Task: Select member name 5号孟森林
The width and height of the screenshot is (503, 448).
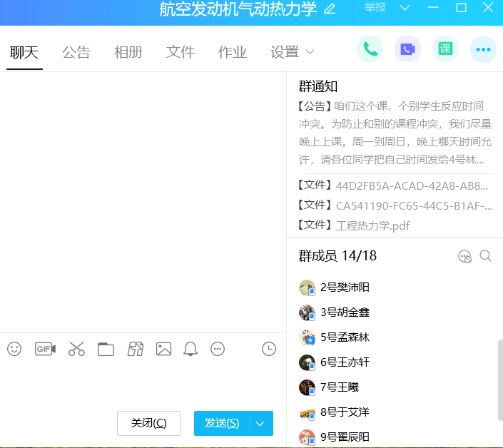Action: coord(345,337)
